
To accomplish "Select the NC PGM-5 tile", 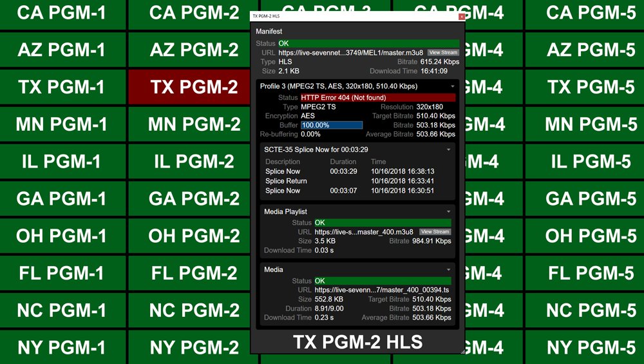I will tap(585, 311).
